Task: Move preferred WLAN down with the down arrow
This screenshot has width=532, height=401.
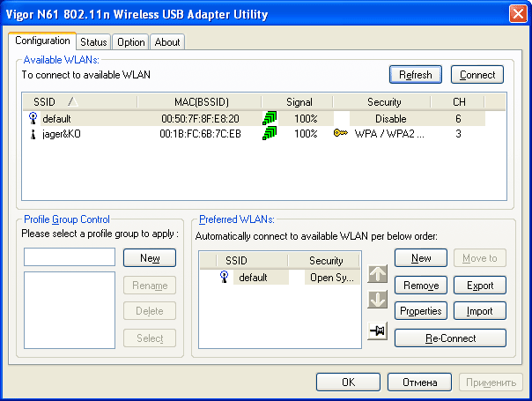Action: (377, 299)
